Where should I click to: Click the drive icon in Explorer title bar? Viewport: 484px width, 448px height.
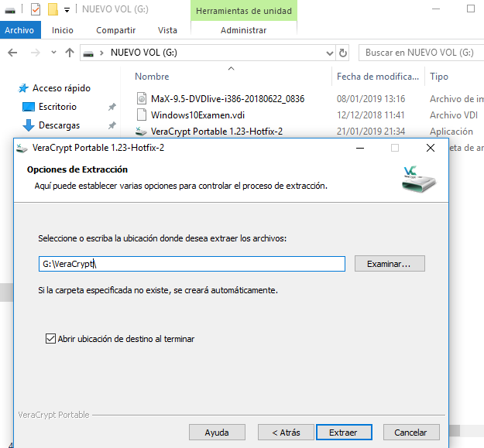tap(10, 11)
